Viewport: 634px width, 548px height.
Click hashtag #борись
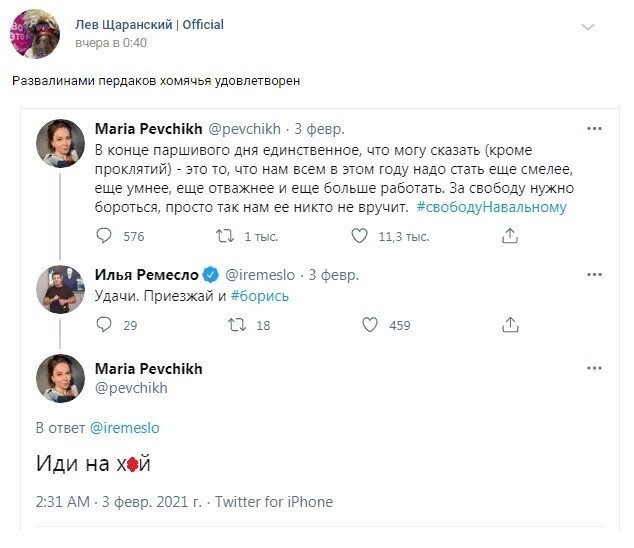point(260,296)
